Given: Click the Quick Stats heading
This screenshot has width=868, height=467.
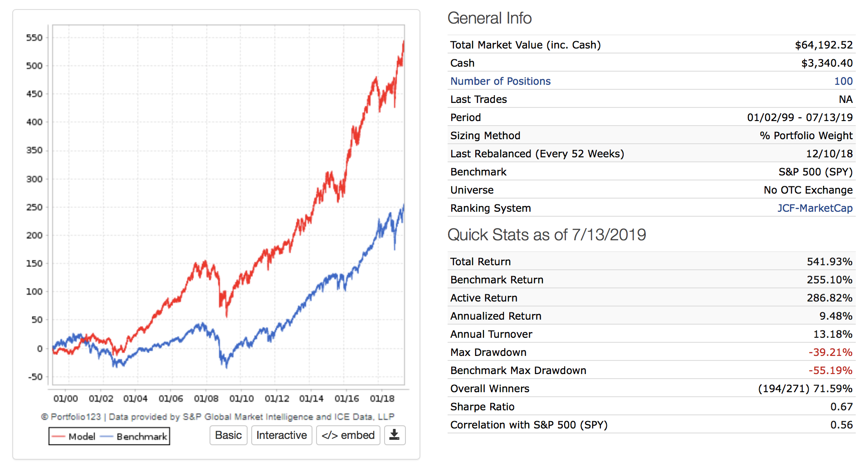Looking at the screenshot, I should [546, 235].
